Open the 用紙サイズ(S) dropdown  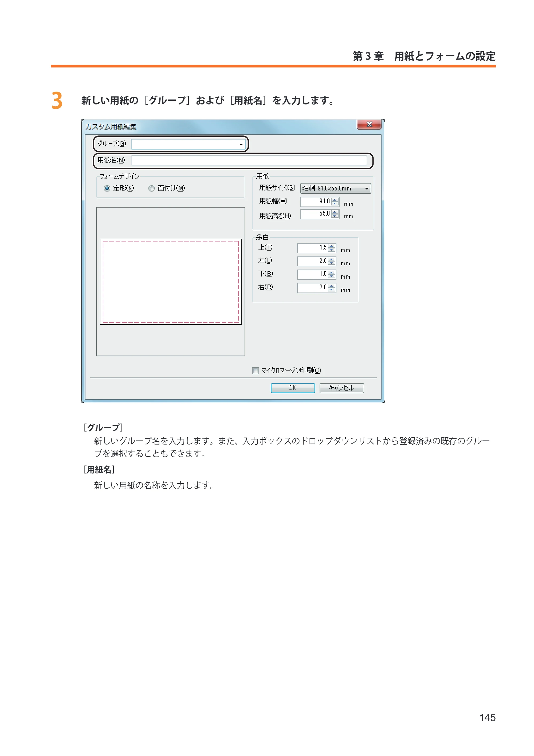[x=336, y=188]
